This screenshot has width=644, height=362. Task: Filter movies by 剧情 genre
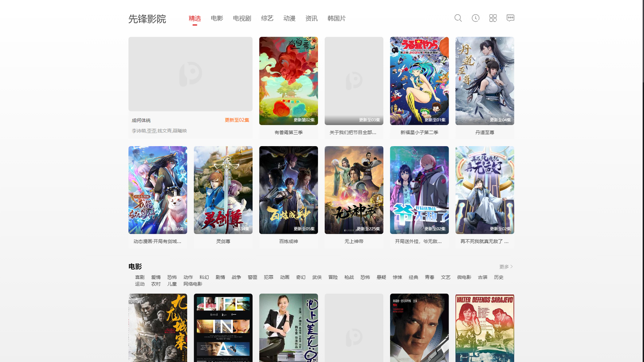coord(220,277)
